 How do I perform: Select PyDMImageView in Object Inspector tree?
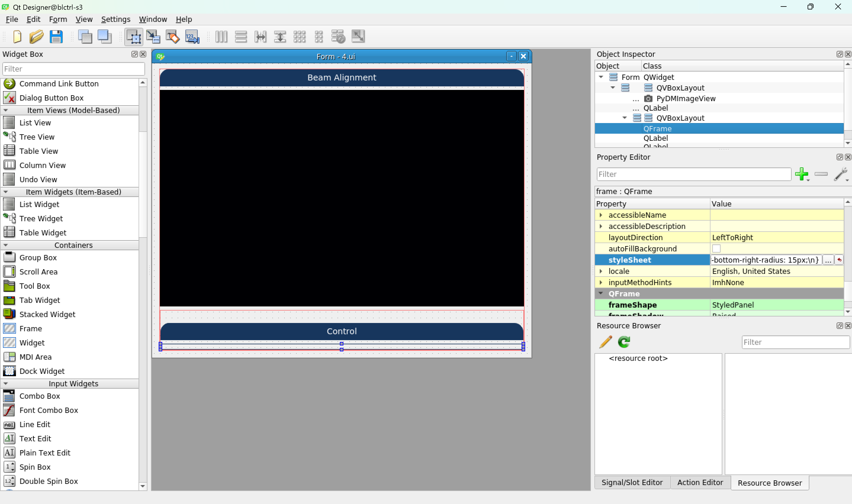click(x=685, y=98)
